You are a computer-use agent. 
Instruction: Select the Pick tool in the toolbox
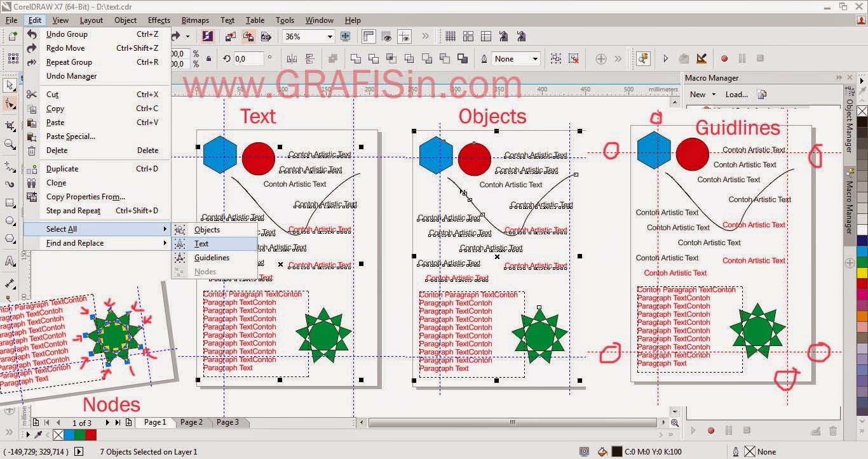10,85
